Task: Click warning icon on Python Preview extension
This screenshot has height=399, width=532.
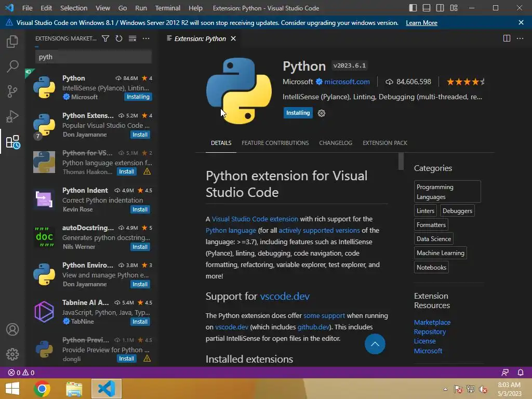Action: coord(147,358)
